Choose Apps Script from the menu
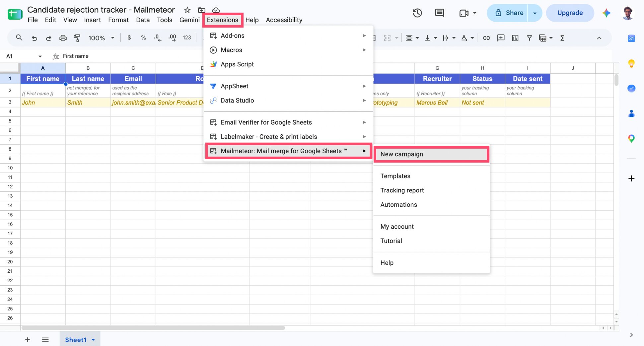Viewport: 644px width, 346px height. pyautogui.click(x=288, y=64)
